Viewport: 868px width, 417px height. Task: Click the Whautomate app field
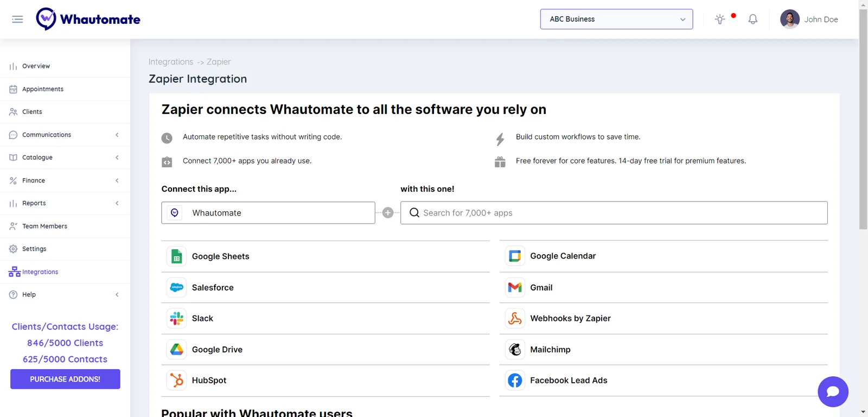(268, 213)
